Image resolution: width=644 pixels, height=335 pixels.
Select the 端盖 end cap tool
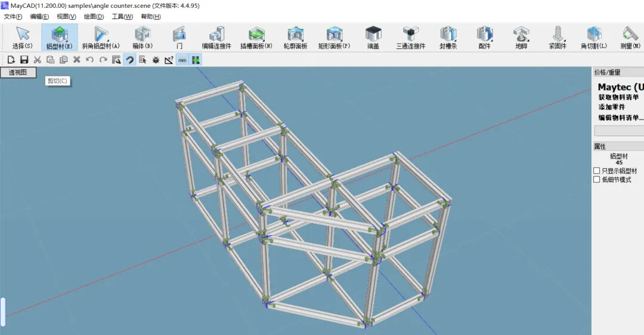click(373, 37)
